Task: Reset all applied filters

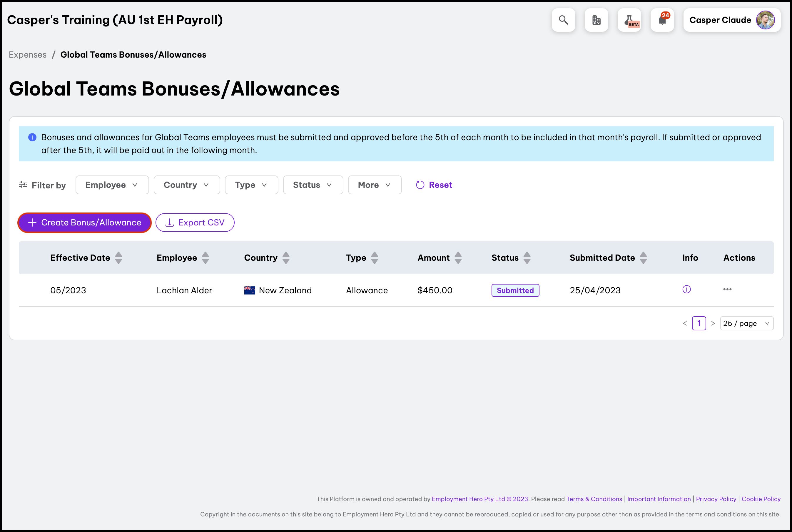Action: [434, 185]
